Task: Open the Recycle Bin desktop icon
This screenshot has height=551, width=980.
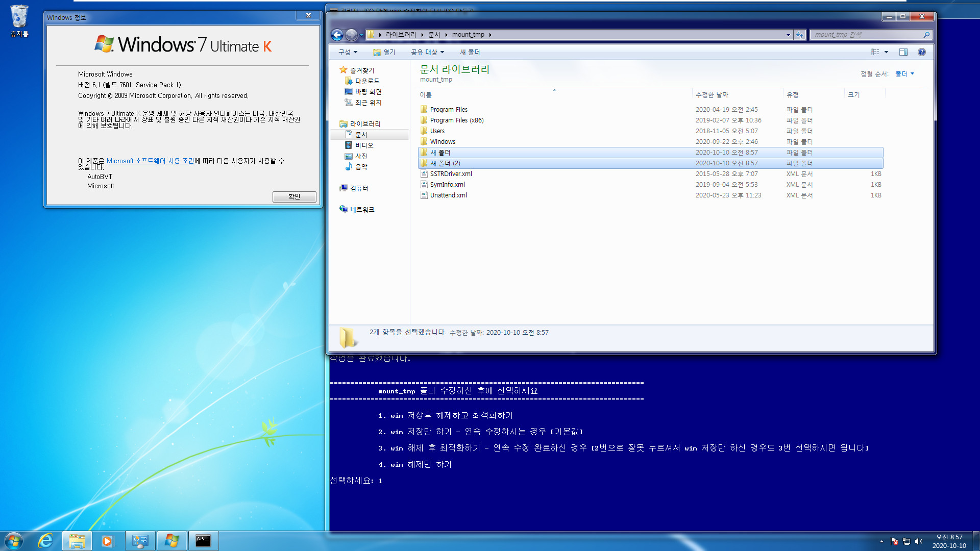Action: [x=19, y=21]
